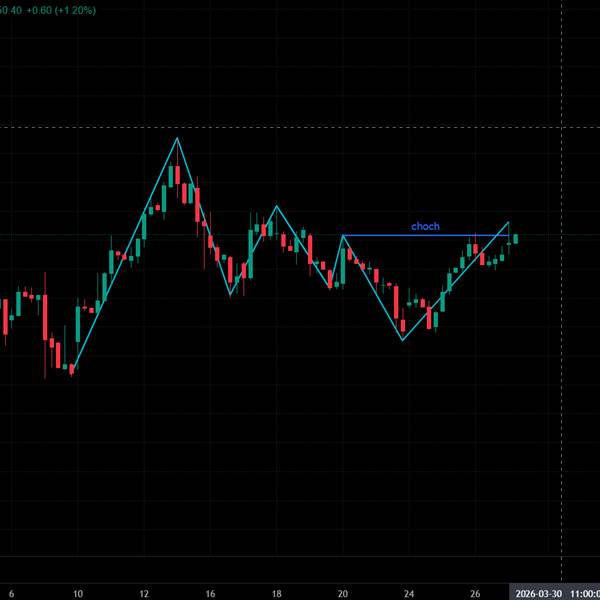The width and height of the screenshot is (600, 600).
Task: Select the "choch" text label
Action: point(425,227)
